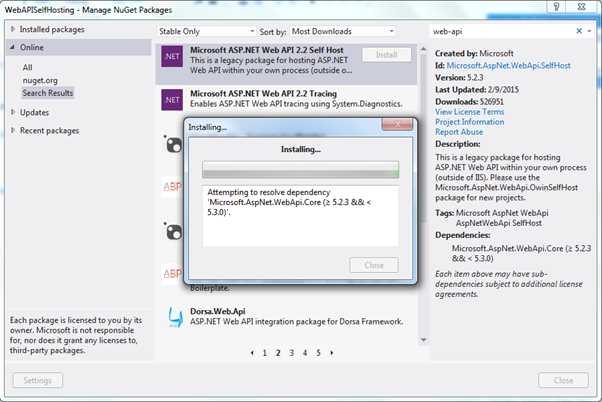
Task: Open View License Terms link
Action: 469,112
